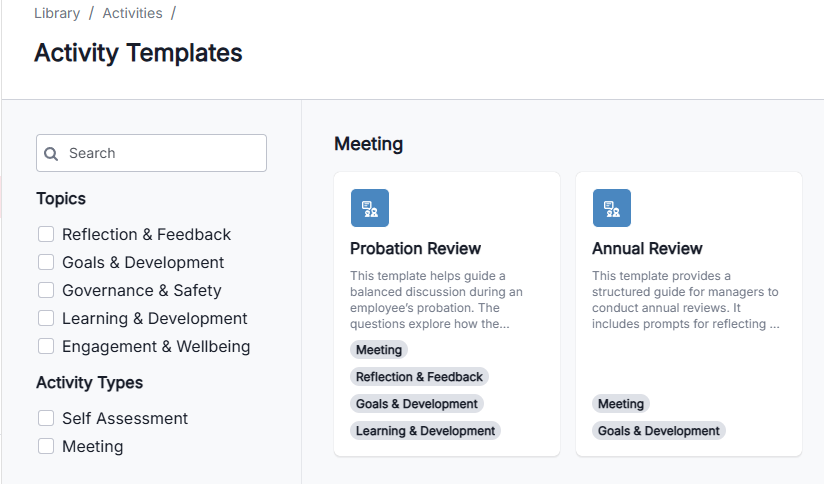Click the Search templates input field
The height and width of the screenshot is (484, 824).
pyautogui.click(x=151, y=153)
